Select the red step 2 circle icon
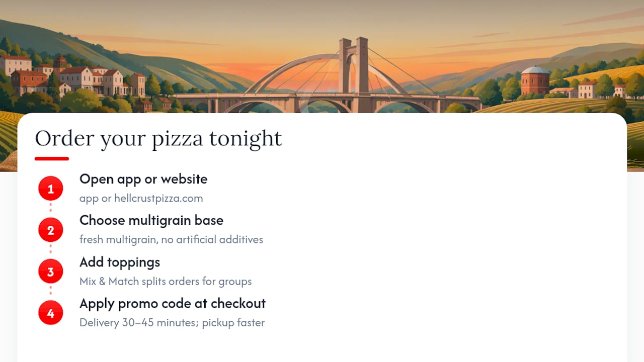Viewport: 644px width, 362px height. (50, 230)
